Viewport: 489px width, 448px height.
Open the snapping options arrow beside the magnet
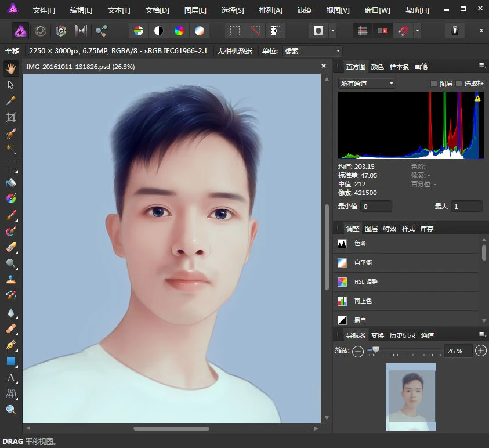(417, 30)
